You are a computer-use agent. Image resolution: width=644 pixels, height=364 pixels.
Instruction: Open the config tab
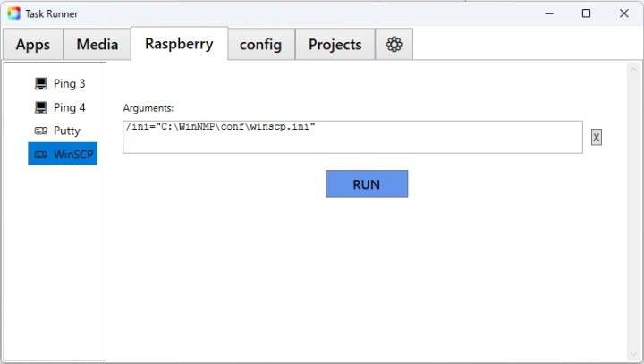pos(261,45)
